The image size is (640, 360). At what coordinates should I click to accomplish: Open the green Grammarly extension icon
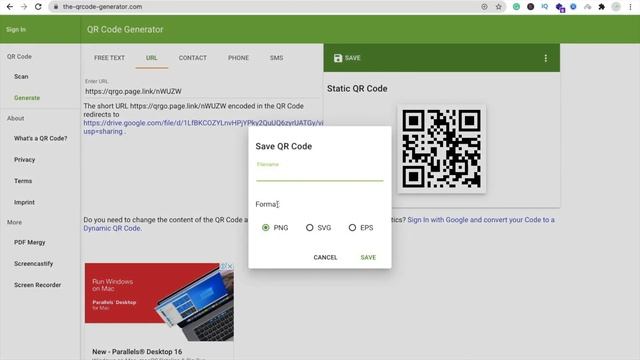[x=516, y=7]
